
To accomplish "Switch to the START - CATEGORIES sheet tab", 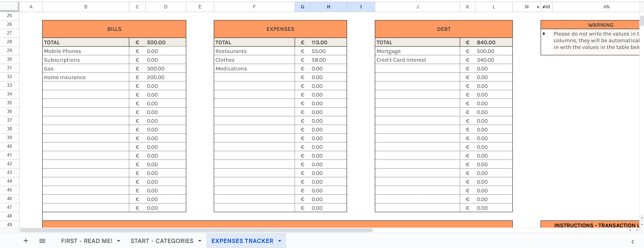I will tap(162, 241).
